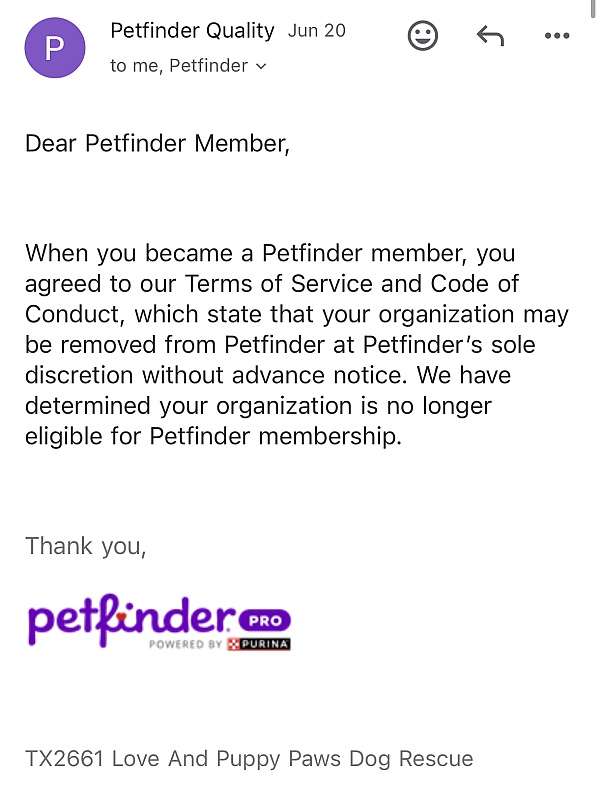Click the purple PRO badge
This screenshot has height=788, width=600.
(x=266, y=620)
